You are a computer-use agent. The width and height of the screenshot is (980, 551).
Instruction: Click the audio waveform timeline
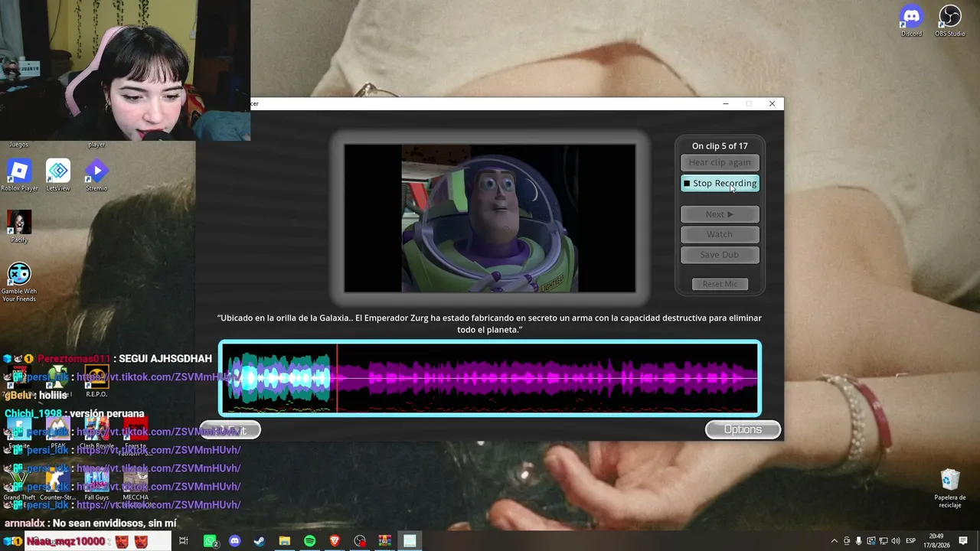(490, 378)
